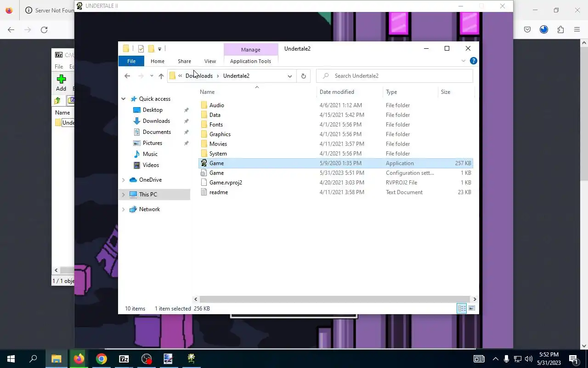Go to Pictures in Quick access
This screenshot has height=368, width=588.
(x=152, y=143)
